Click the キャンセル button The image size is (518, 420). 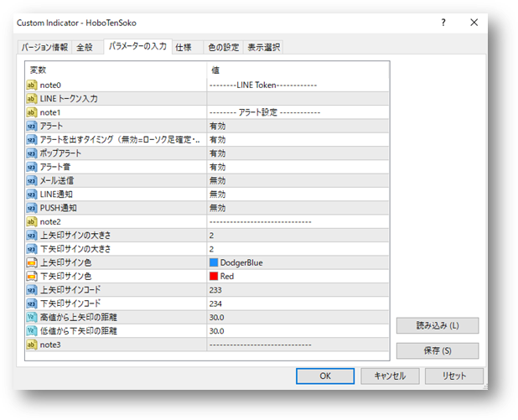[x=390, y=376]
